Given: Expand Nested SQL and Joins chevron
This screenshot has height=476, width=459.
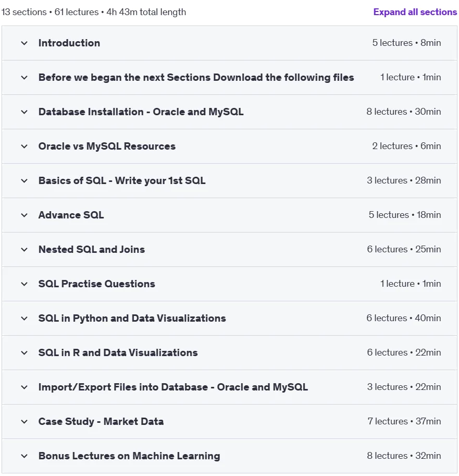Looking at the screenshot, I should click(24, 250).
